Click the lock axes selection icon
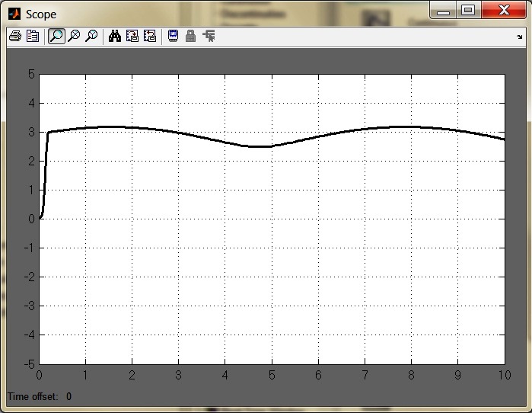This screenshot has width=532, height=413. (x=191, y=36)
